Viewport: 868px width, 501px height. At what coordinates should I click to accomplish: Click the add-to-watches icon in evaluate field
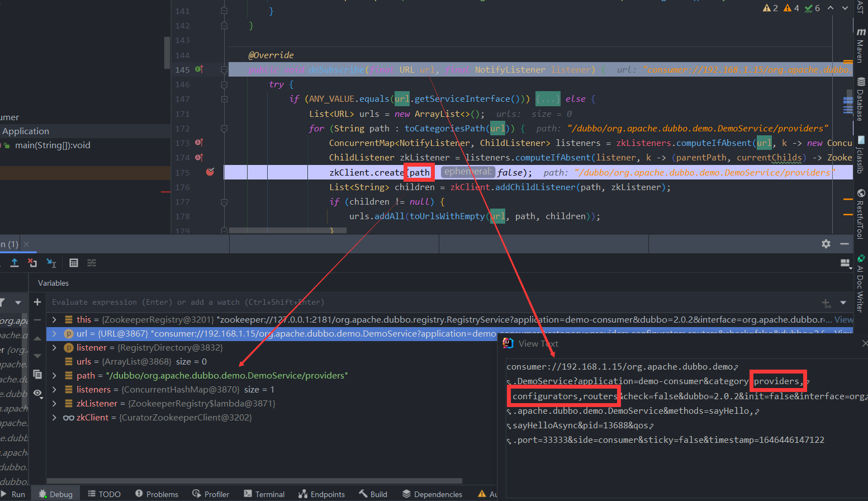826,303
